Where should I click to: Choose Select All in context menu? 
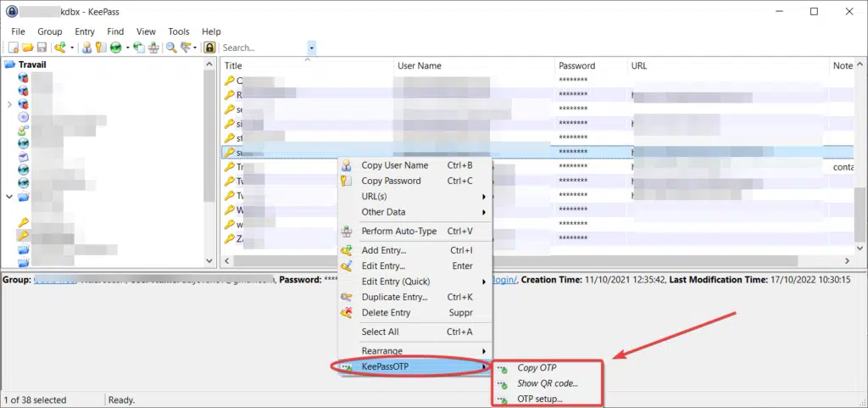415,333
